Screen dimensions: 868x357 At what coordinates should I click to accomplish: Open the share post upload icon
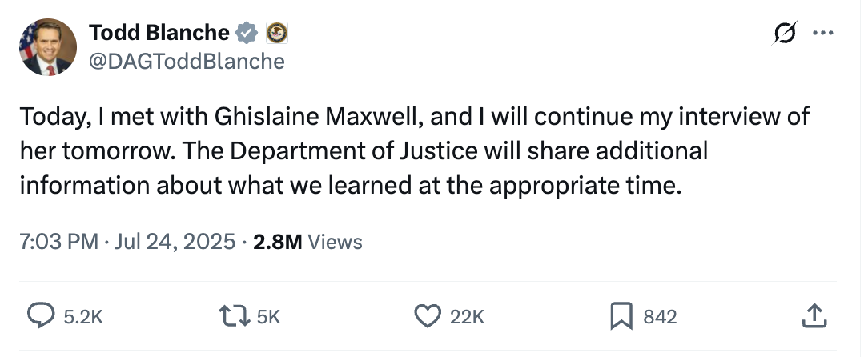[x=813, y=317]
